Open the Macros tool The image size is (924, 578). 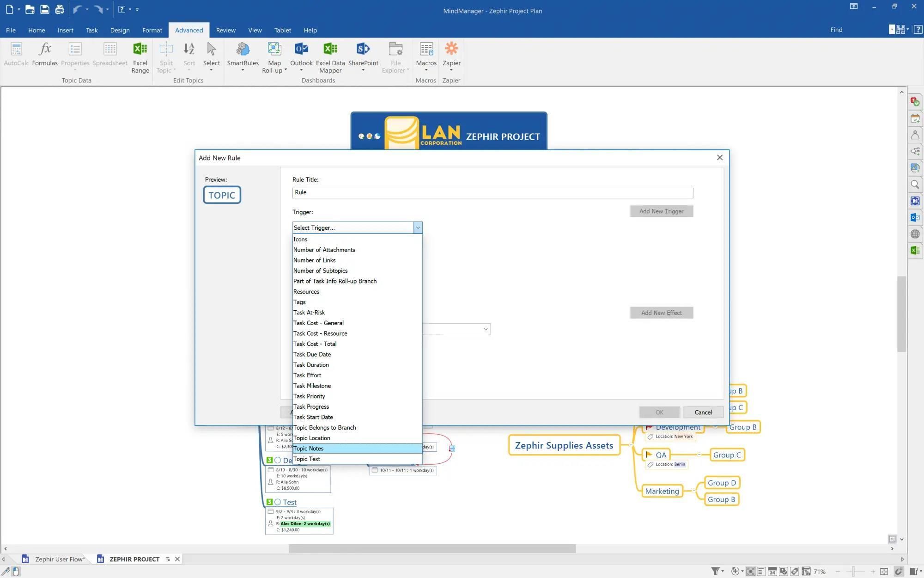(x=426, y=55)
